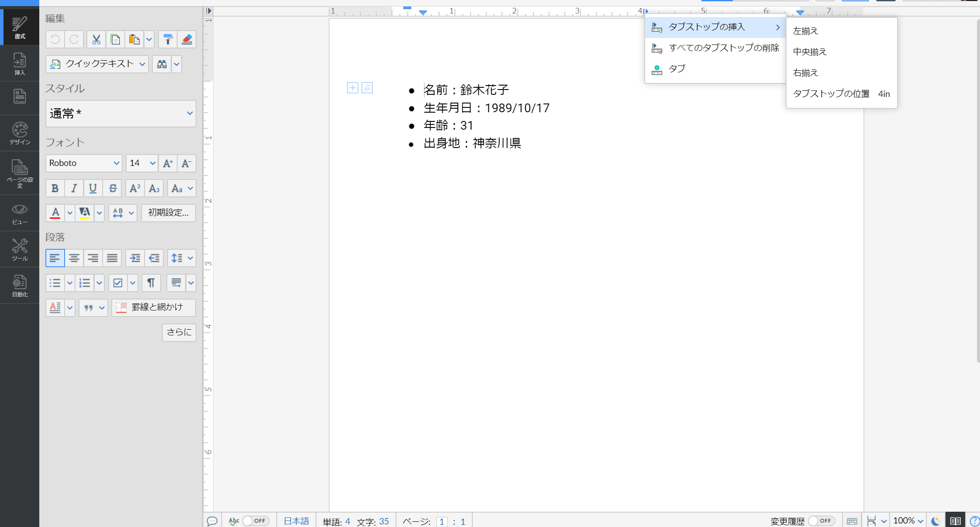Click the increase indent icon
Screen dimensions: 980x527
click(x=135, y=258)
